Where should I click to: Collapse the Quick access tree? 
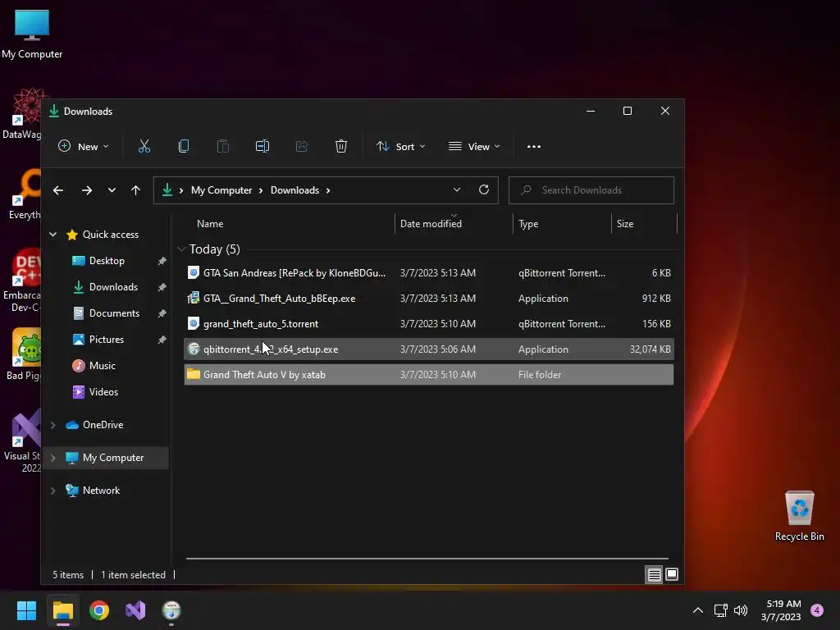53,234
